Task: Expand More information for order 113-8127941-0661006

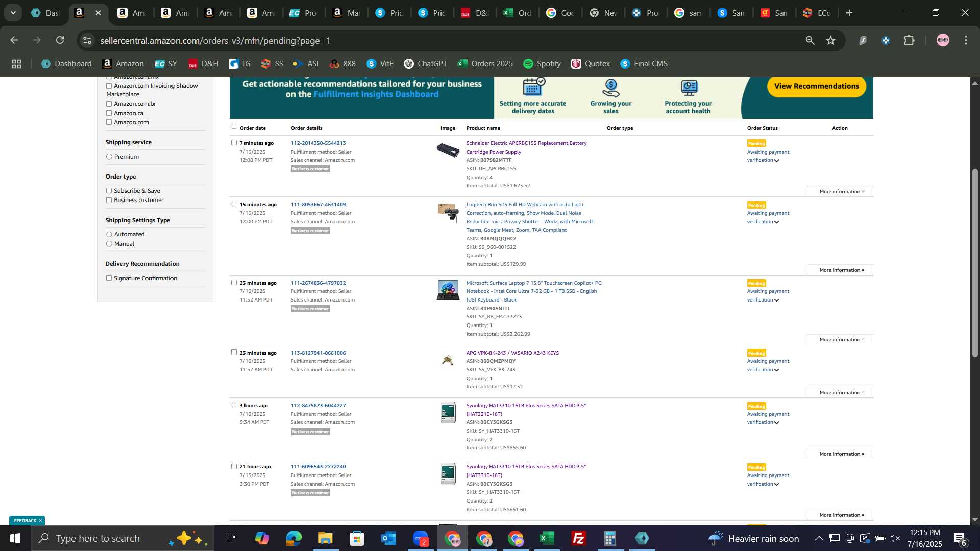Action: point(840,393)
